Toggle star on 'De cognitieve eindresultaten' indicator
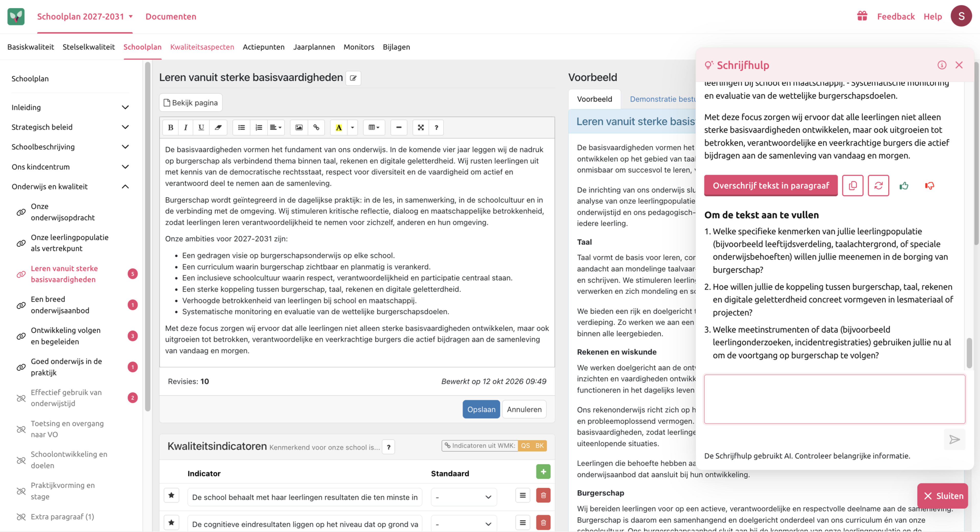 [x=171, y=523]
